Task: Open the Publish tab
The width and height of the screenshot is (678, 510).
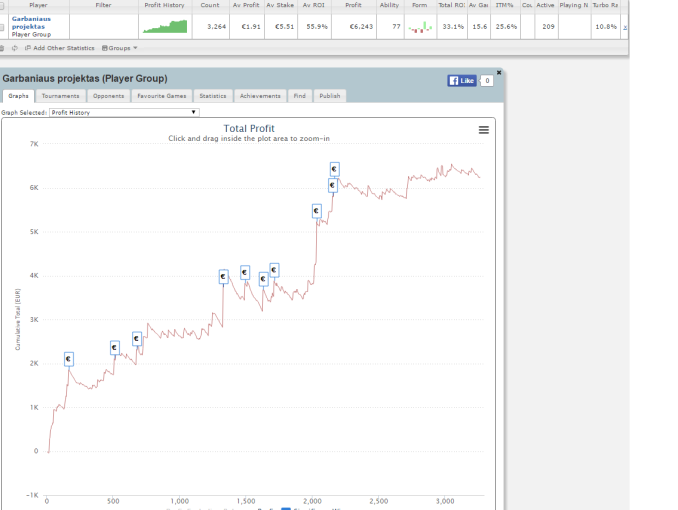Action: click(330, 96)
